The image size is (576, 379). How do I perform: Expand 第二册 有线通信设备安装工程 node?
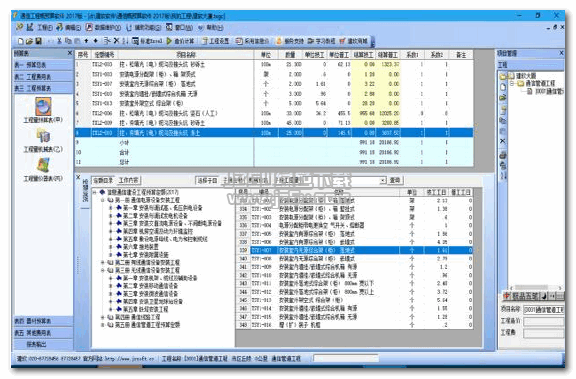(103, 263)
